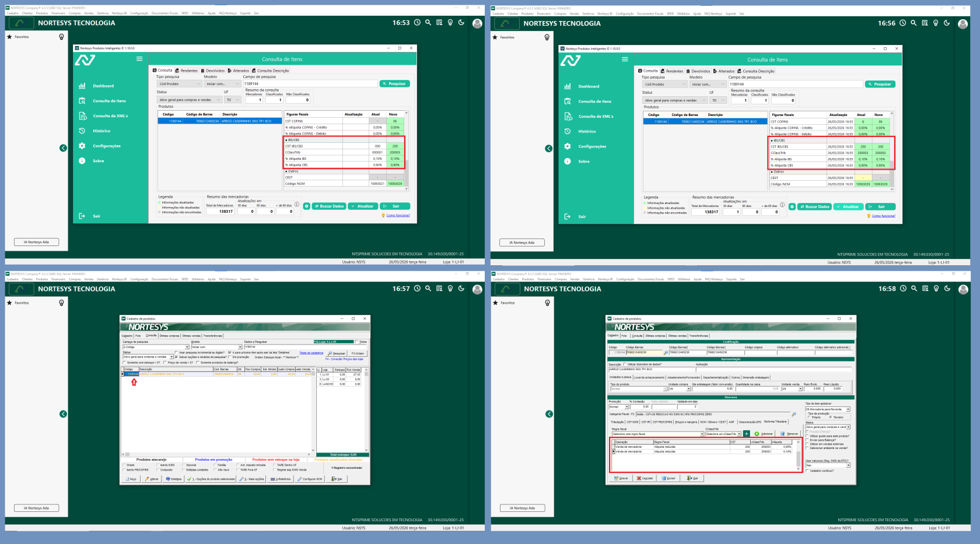Open the Local de armazenamento tab
980x544 pixels.
point(649,377)
